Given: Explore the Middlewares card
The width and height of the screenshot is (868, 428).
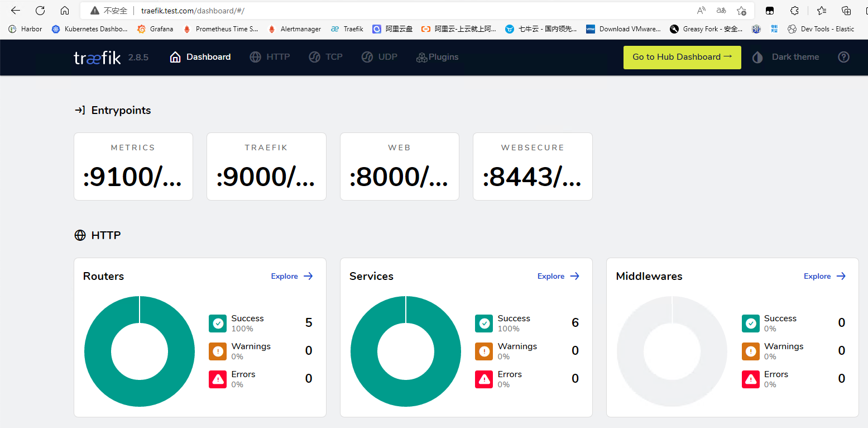Looking at the screenshot, I should coord(825,276).
